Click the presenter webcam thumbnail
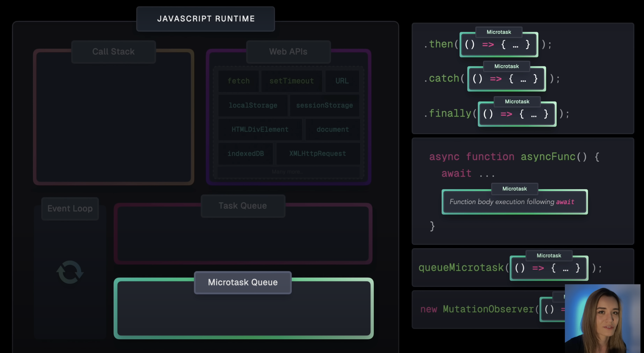644x353 pixels. pyautogui.click(x=603, y=319)
